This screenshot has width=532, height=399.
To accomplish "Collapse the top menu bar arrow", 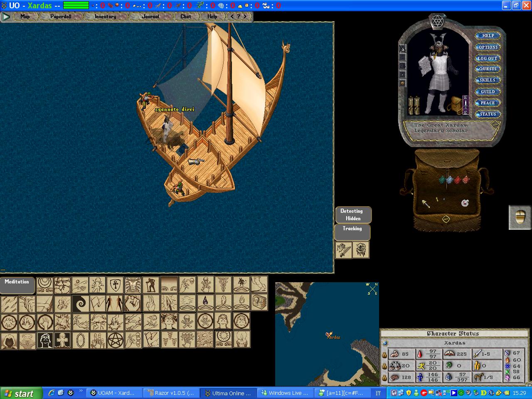I will pyautogui.click(x=6, y=17).
